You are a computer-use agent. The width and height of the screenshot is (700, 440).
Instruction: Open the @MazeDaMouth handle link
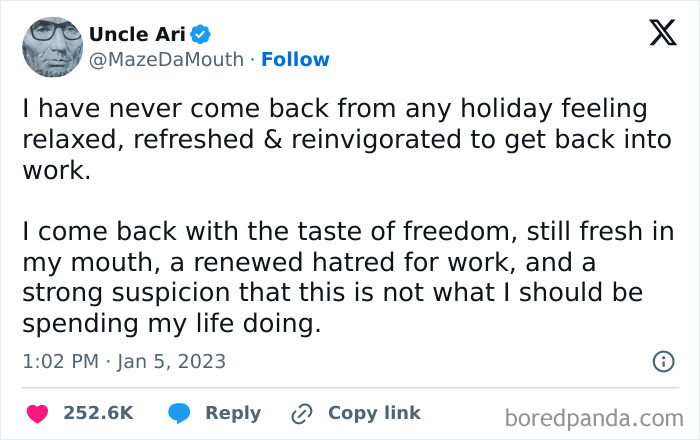point(166,59)
